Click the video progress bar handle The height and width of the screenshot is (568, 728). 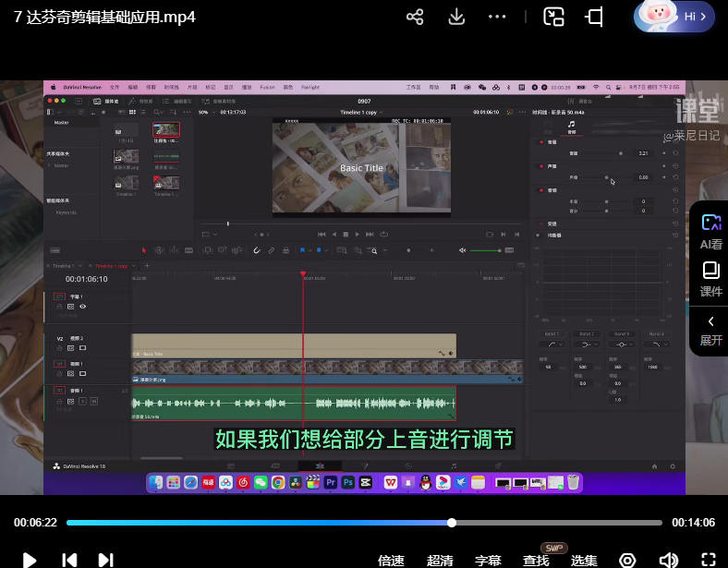click(x=452, y=523)
